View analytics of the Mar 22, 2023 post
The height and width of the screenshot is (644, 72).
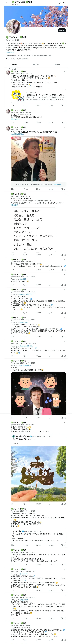point(49,270)
